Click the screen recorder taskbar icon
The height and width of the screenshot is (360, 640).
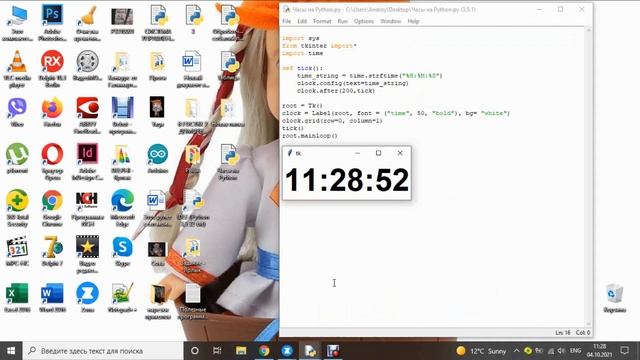(x=333, y=351)
